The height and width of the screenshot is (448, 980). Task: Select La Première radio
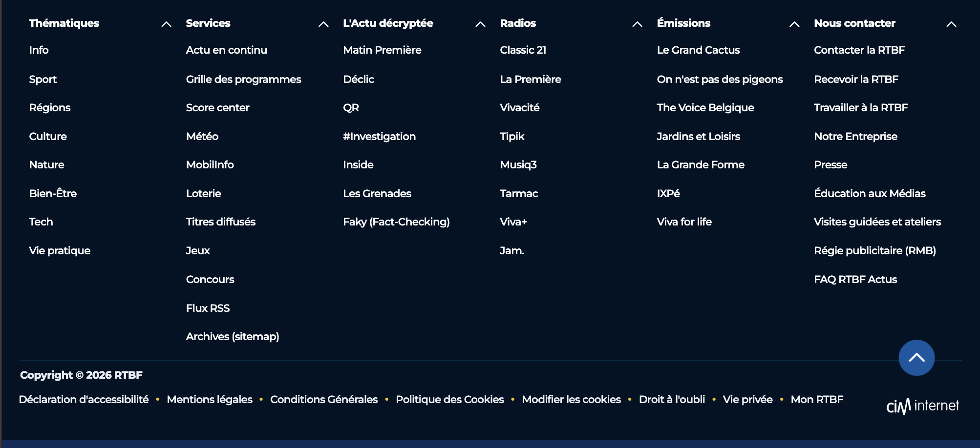pos(531,79)
